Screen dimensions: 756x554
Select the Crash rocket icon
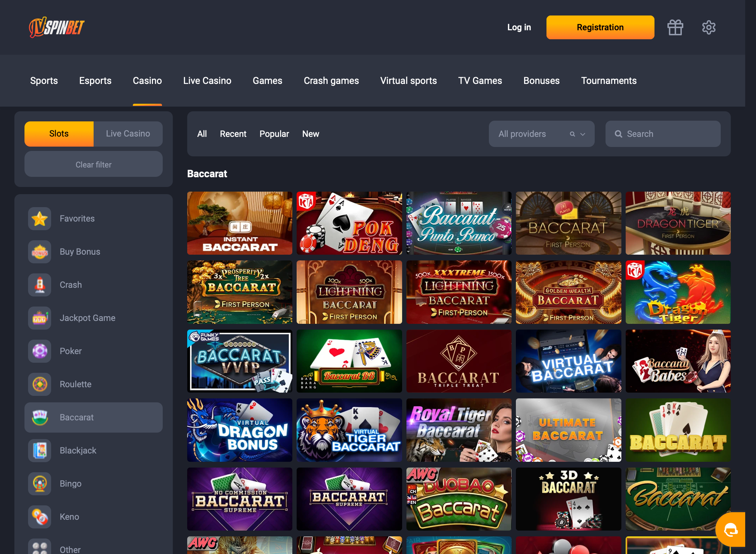(40, 285)
